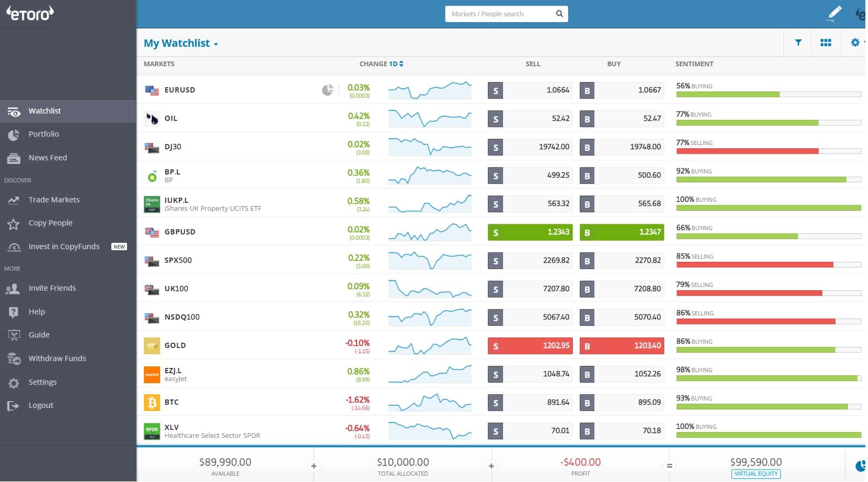
Task: Click the OIL Sell 52.42 button
Action: coord(530,119)
